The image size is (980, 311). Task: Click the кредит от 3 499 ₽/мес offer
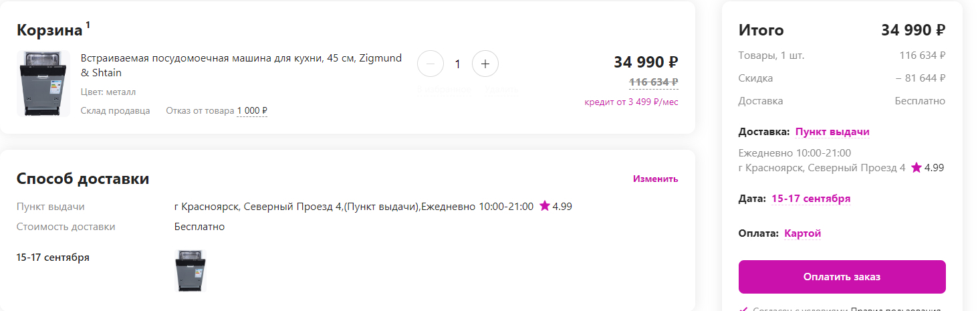[631, 102]
